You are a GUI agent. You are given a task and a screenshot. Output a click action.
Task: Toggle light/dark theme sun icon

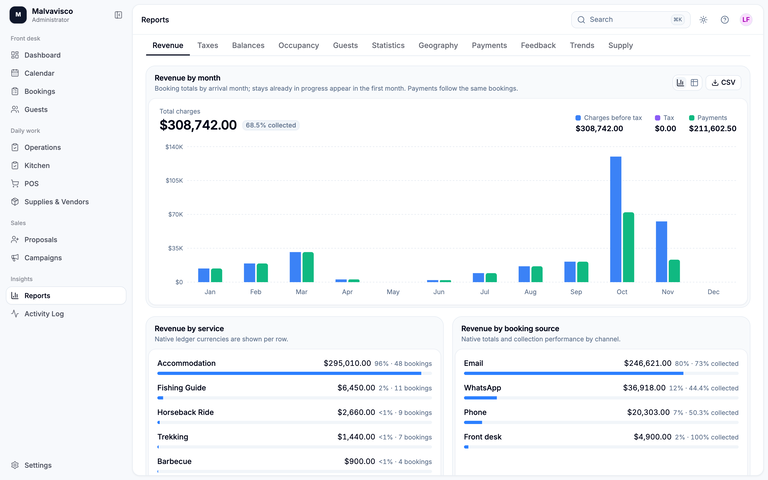(x=703, y=20)
